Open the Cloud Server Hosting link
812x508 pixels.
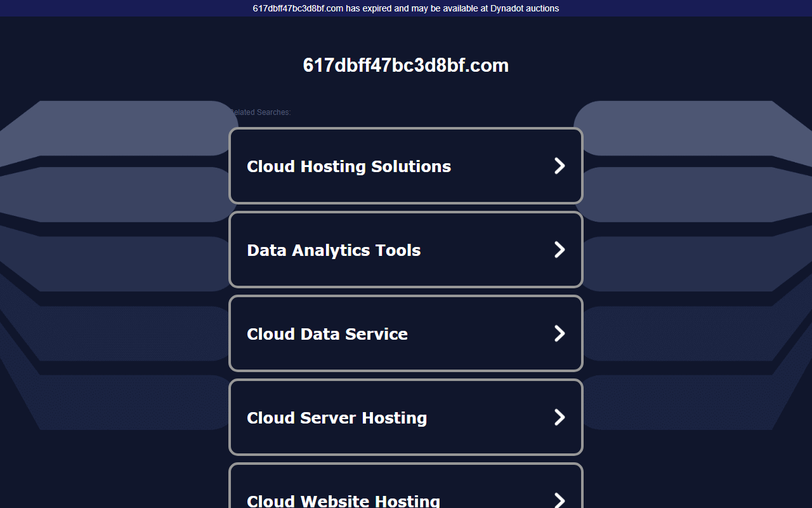(406, 417)
